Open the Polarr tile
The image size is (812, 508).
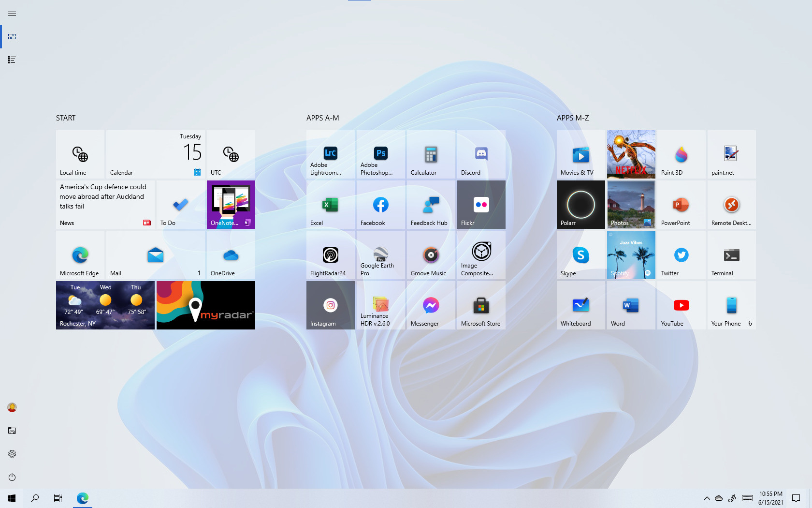[581, 205]
